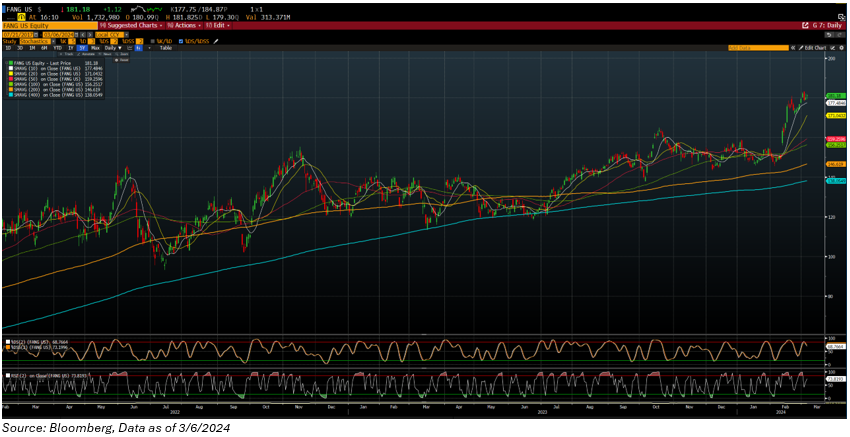Click the pop-out icon beside G 7: Daily
The image size is (850, 437).
[803, 24]
